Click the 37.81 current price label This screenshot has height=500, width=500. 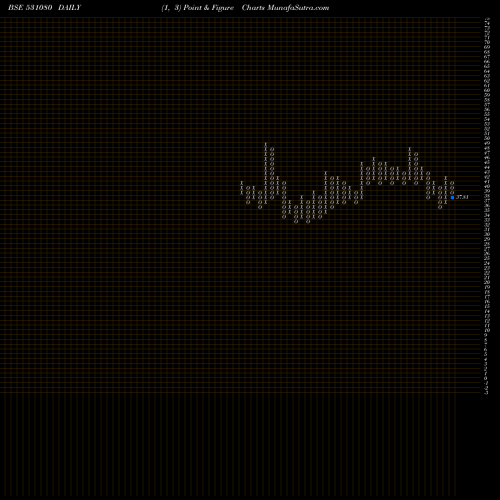pyautogui.click(x=462, y=197)
